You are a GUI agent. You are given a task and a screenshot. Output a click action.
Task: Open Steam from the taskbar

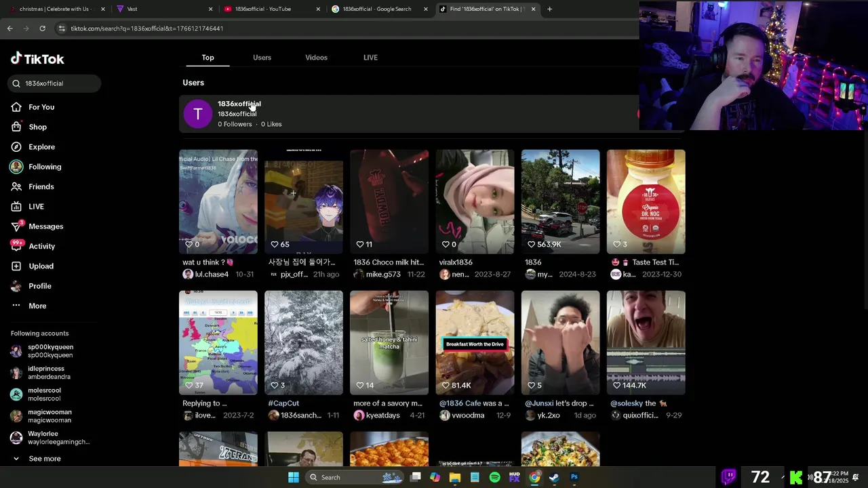point(554,477)
